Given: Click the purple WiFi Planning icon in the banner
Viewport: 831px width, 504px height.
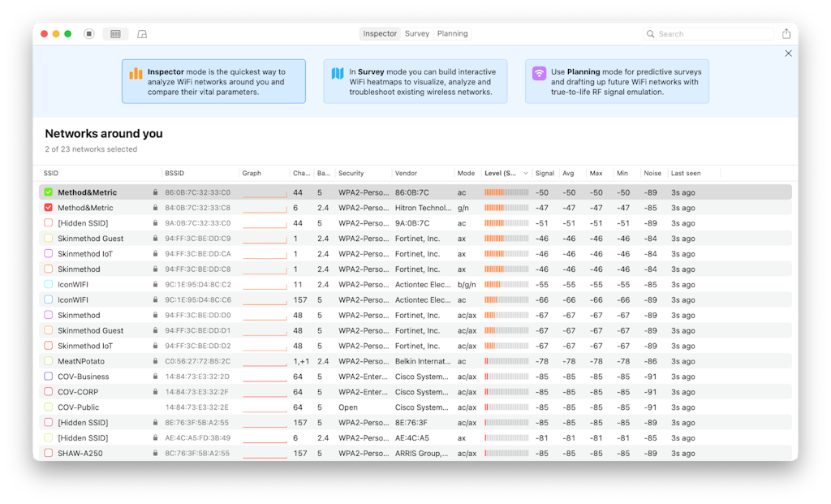Looking at the screenshot, I should click(539, 74).
